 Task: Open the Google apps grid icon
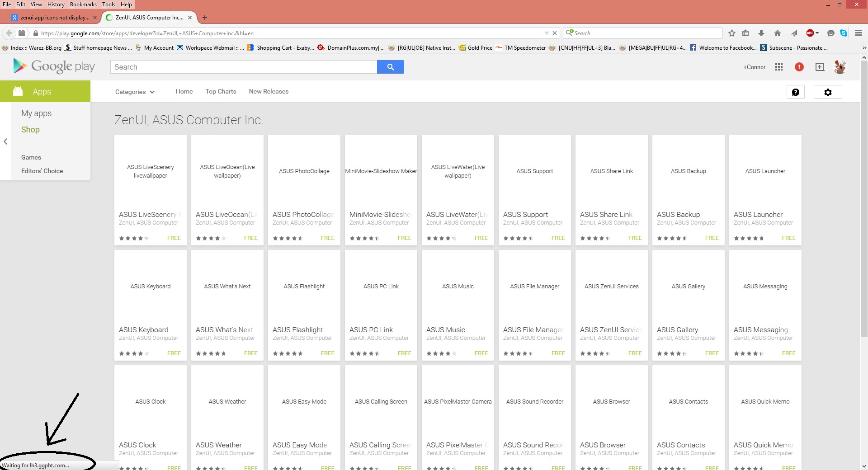coord(778,67)
